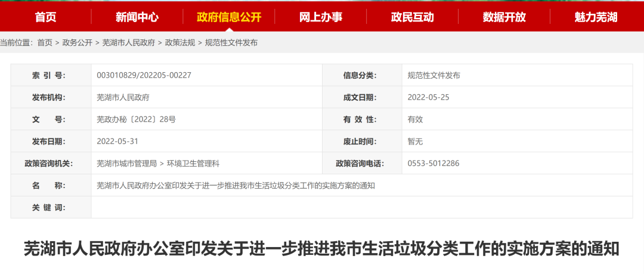Click 规范性文件发布 at the breadcrumb end
Viewport: 644px width, 274px height.
(x=231, y=42)
